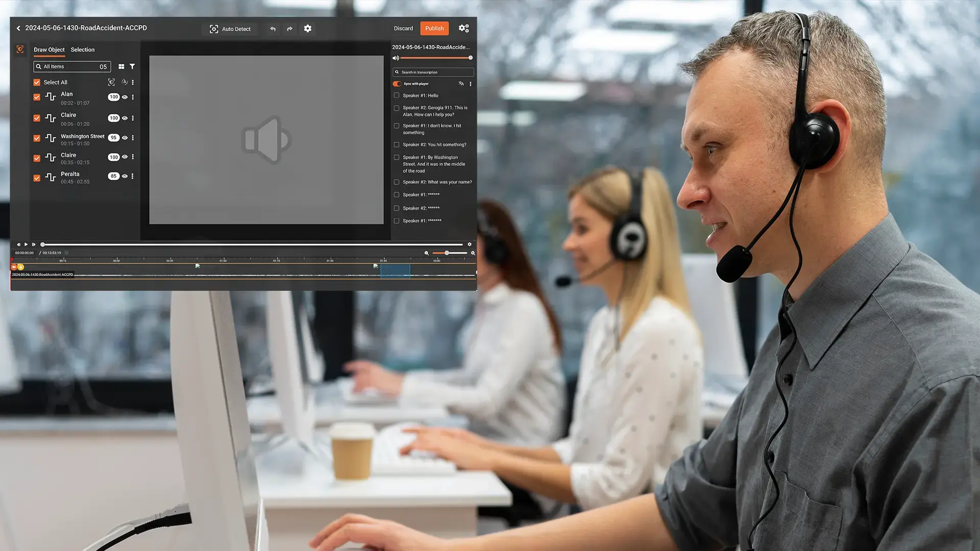Open the settings gear next to Publish

point(463,28)
